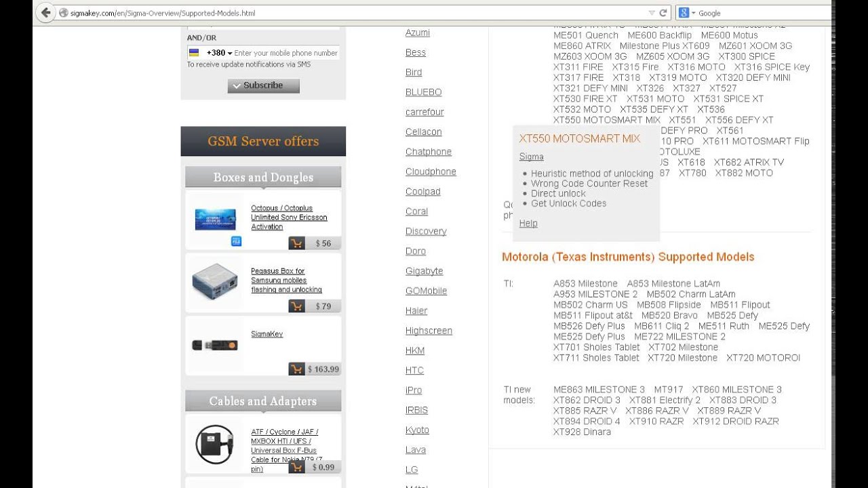The width and height of the screenshot is (868, 488).
Task: Click the ME863 MILESTONE 3 model text
Action: click(x=599, y=390)
